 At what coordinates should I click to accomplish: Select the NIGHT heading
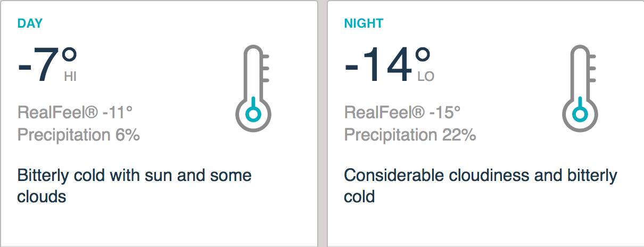pos(364,23)
